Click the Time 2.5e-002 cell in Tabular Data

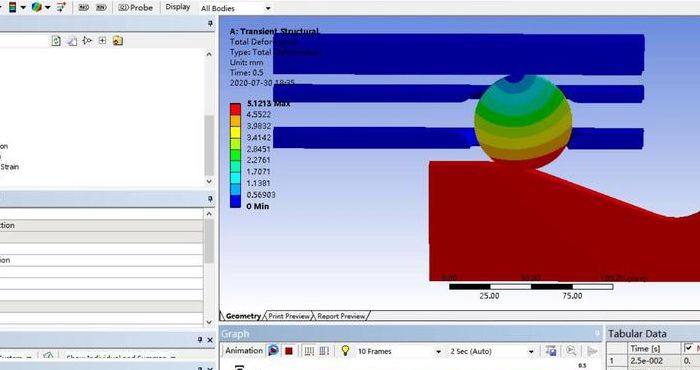(646, 361)
